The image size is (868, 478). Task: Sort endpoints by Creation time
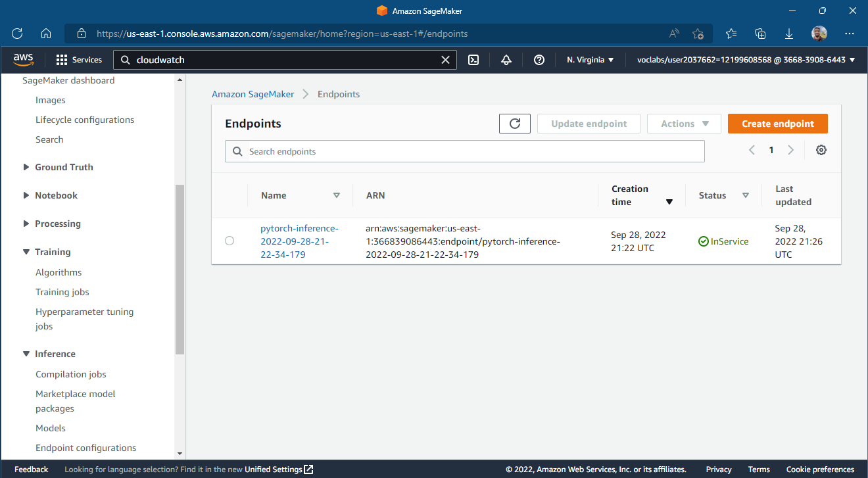[669, 202]
